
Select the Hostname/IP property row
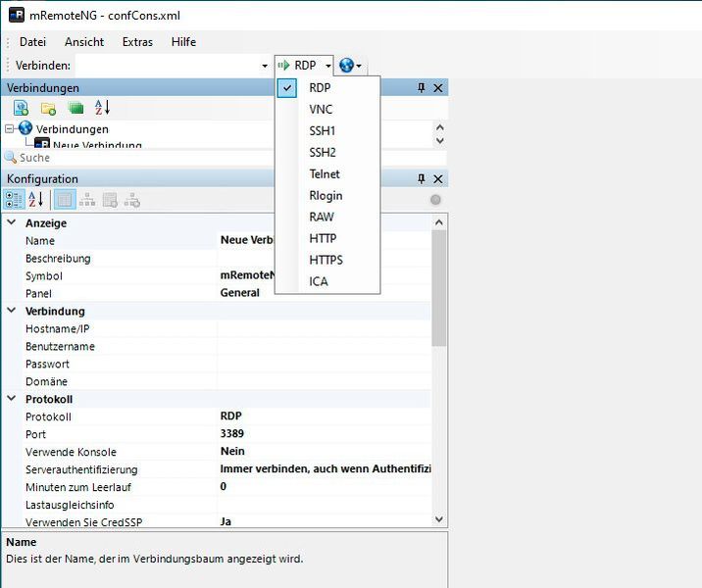(x=227, y=329)
